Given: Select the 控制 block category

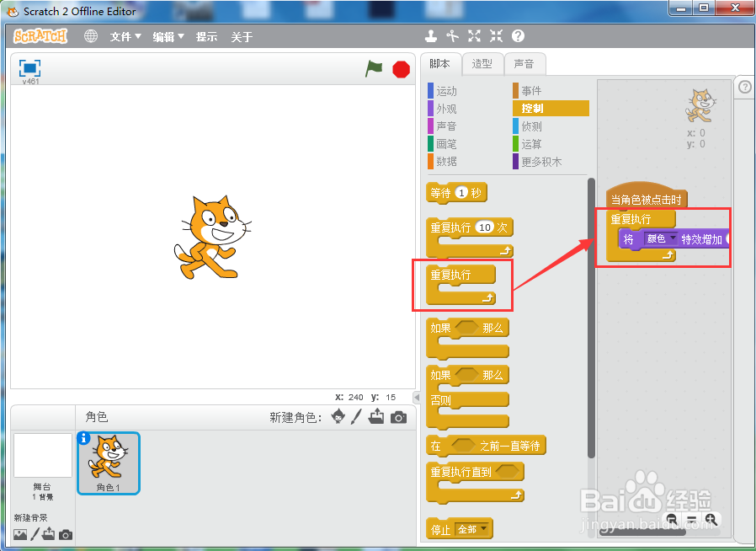Looking at the screenshot, I should pos(551,108).
